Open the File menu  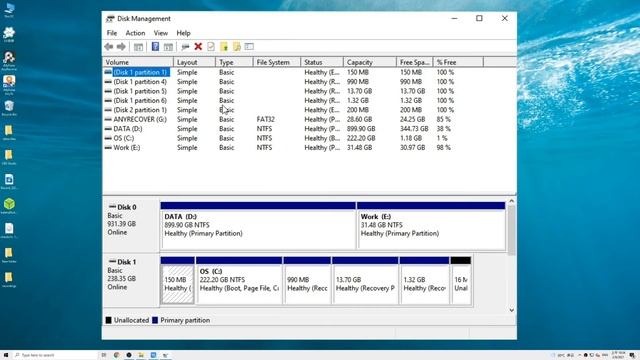point(112,33)
